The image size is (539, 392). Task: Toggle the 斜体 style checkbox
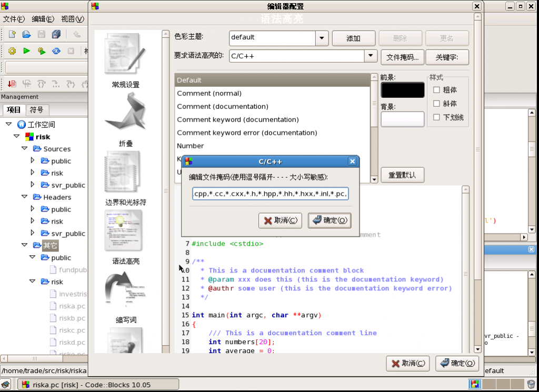pyautogui.click(x=436, y=104)
